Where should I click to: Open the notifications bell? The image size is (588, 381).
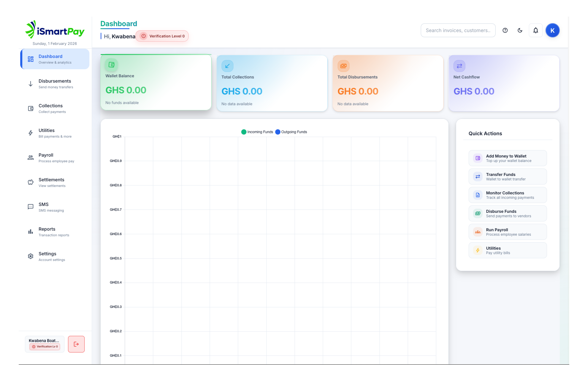(535, 30)
